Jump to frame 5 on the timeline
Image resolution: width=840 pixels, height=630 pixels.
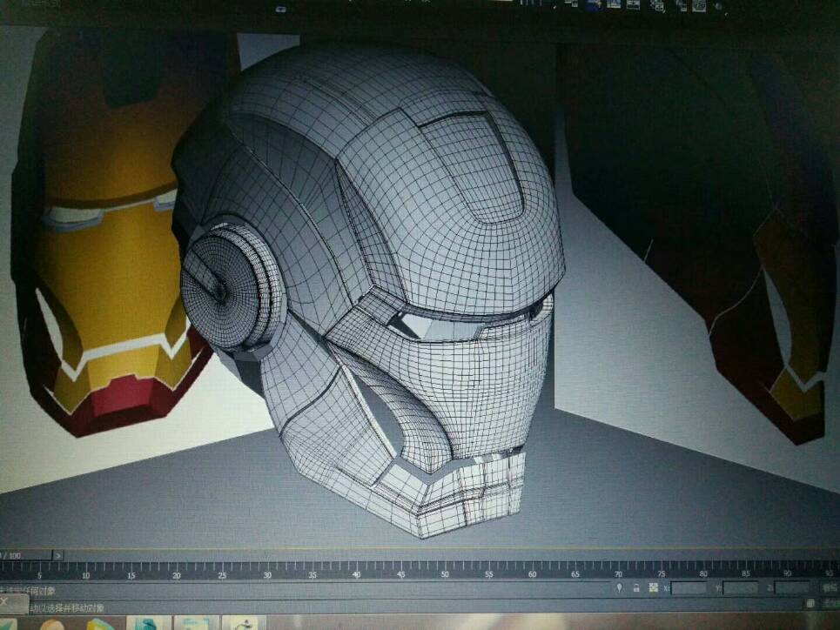tap(40, 575)
